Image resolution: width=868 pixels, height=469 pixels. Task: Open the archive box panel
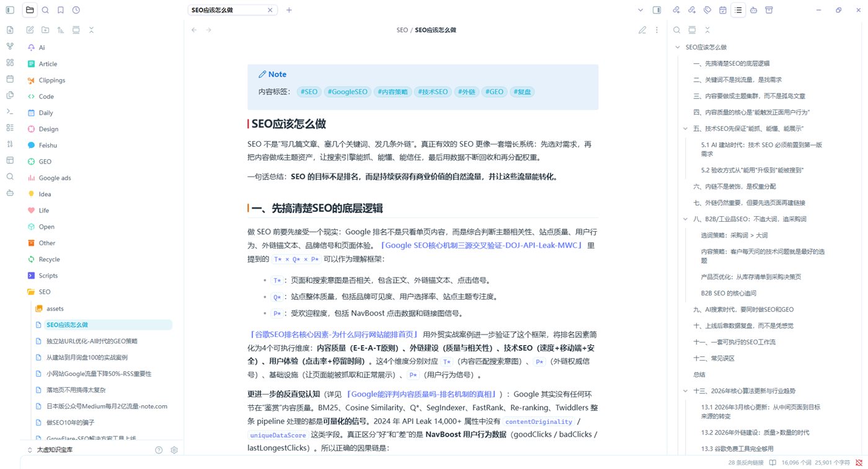(769, 10)
